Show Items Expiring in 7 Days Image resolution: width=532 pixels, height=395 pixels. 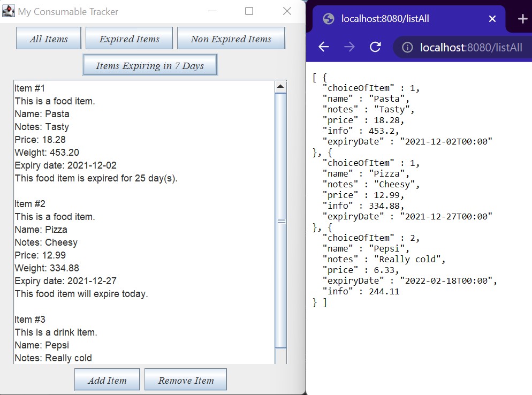click(150, 65)
